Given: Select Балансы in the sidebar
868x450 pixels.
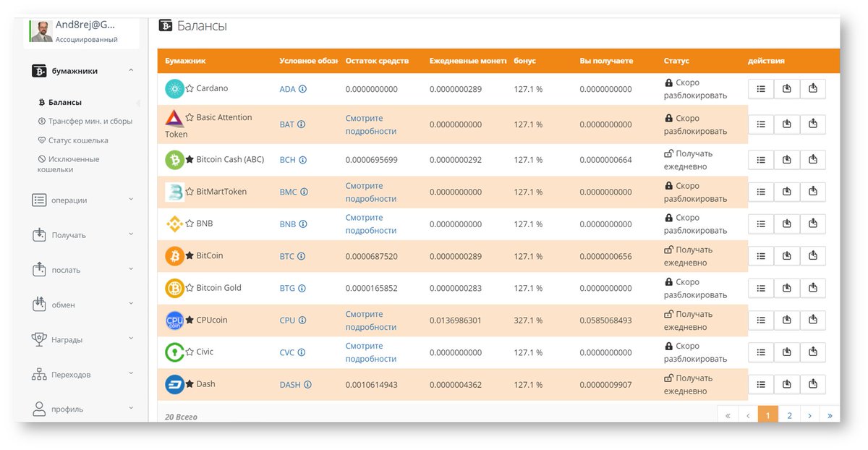Looking at the screenshot, I should 60,103.
